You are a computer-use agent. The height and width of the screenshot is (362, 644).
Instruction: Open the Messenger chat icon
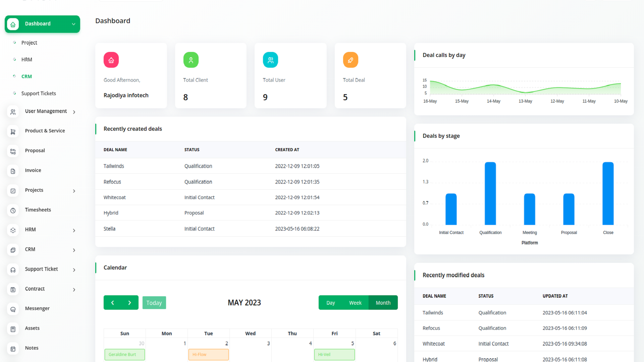(13, 309)
